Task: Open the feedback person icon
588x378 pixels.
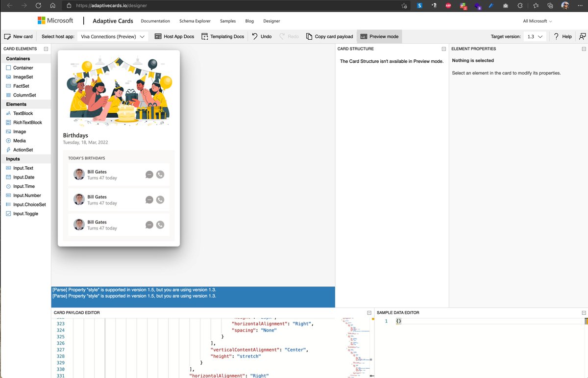Action: (582, 36)
